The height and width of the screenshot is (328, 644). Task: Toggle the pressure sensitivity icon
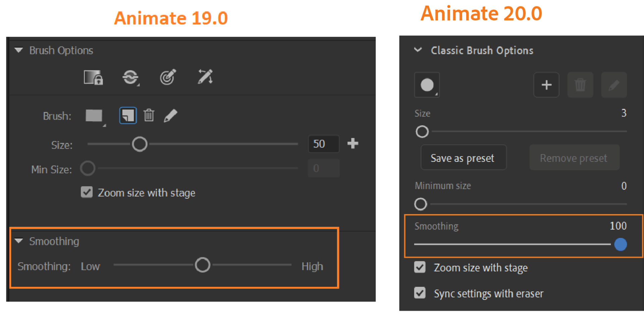(168, 77)
